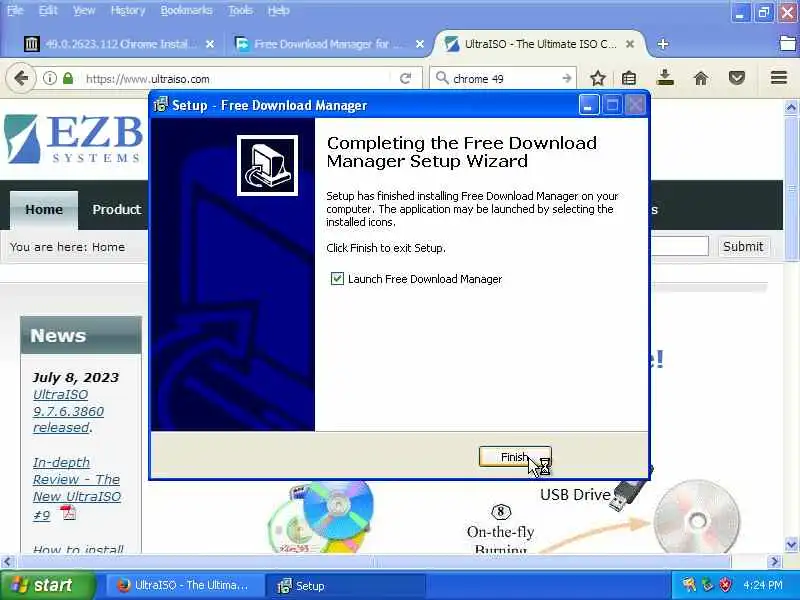Screen dimensions: 800x600
Task: Open UltraISO 9.7.6.3860 released news link
Action: tap(68, 411)
